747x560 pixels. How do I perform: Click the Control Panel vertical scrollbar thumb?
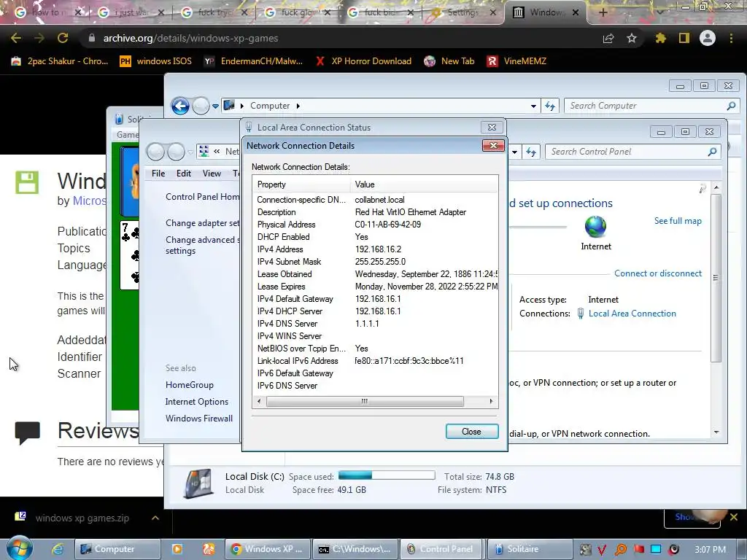tap(716, 278)
